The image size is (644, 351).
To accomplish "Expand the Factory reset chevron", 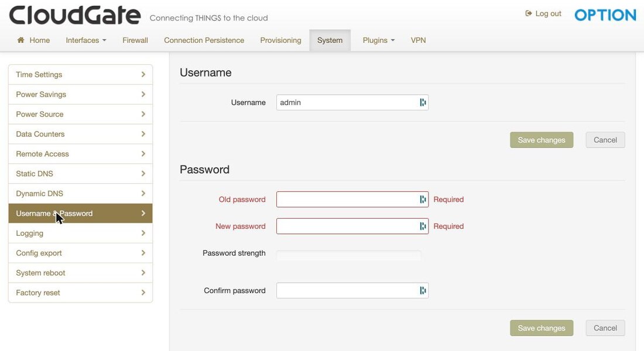I will [143, 292].
